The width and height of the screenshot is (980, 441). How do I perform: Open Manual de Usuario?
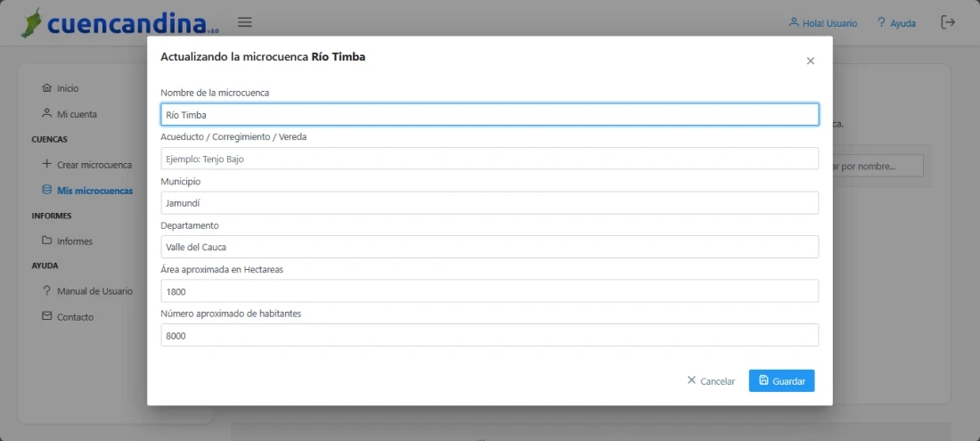(94, 291)
